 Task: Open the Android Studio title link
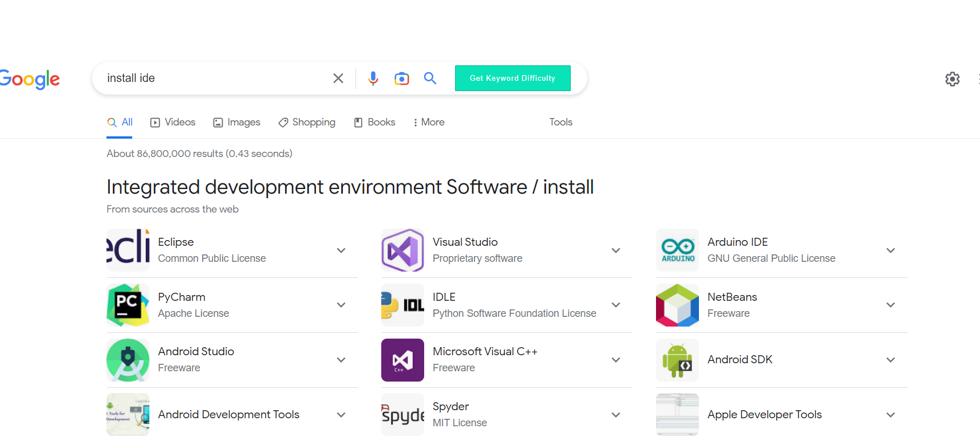[196, 351]
